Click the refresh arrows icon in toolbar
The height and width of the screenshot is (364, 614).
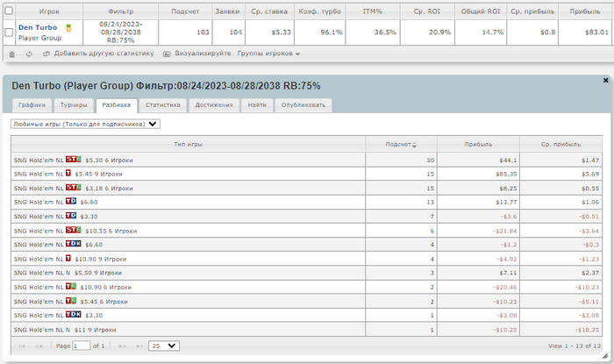(29, 54)
